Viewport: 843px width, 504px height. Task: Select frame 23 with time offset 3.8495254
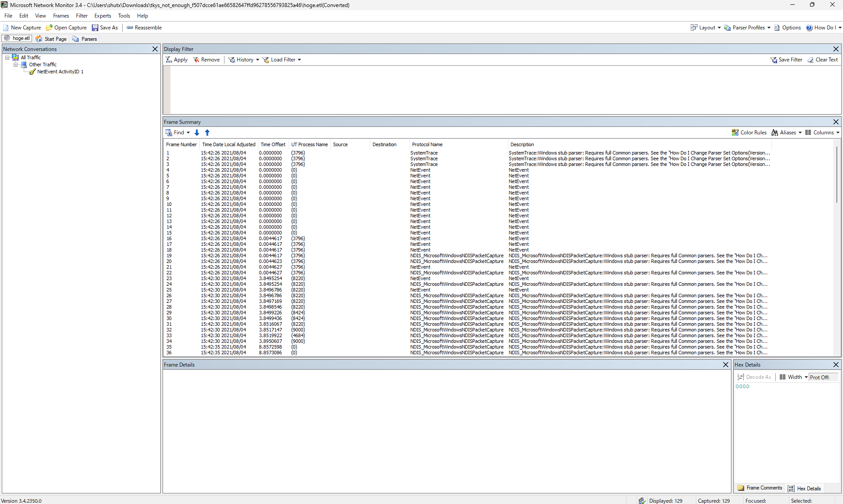point(467,279)
